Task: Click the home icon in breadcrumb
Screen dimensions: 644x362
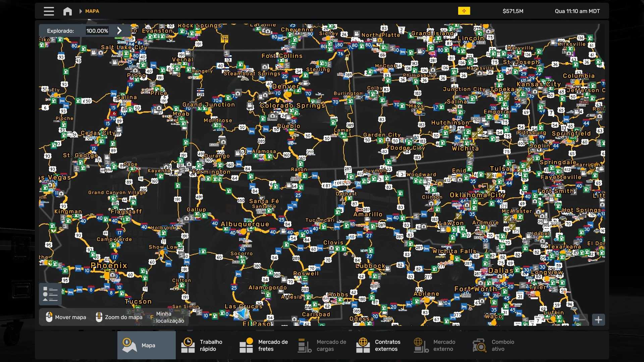Action: click(67, 11)
